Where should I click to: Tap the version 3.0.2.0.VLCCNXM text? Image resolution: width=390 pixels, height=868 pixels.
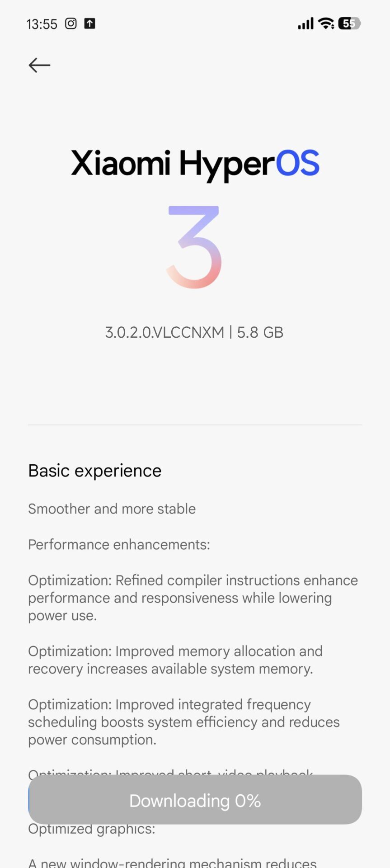tap(164, 333)
